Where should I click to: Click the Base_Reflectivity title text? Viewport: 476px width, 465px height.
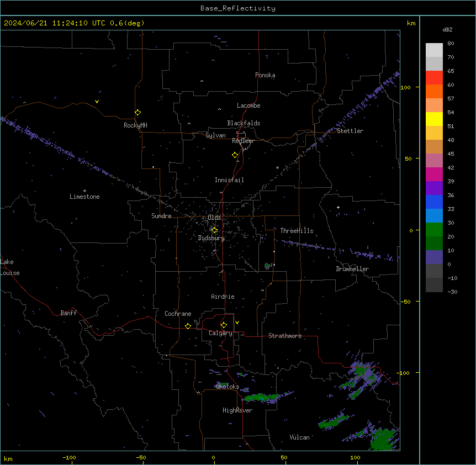click(238, 8)
